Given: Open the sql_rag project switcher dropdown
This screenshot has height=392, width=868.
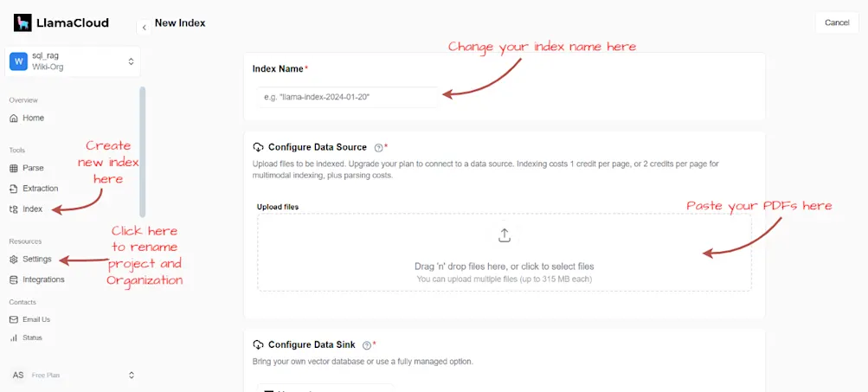Looking at the screenshot, I should coord(73,61).
